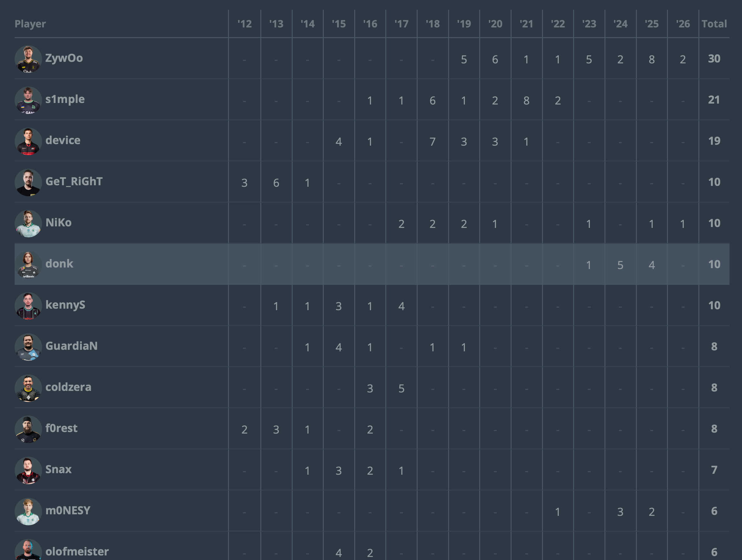742x560 pixels.
Task: Open f0rest's player name link
Action: [x=61, y=428]
